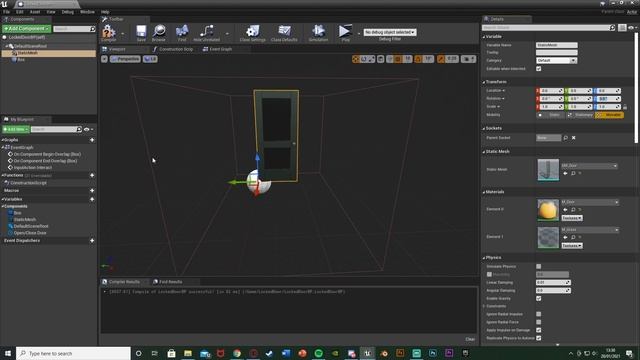Screen dimensions: 640x360
Task: Toggle Apply Impulse on Damage checkbox
Action: pyautogui.click(x=539, y=330)
